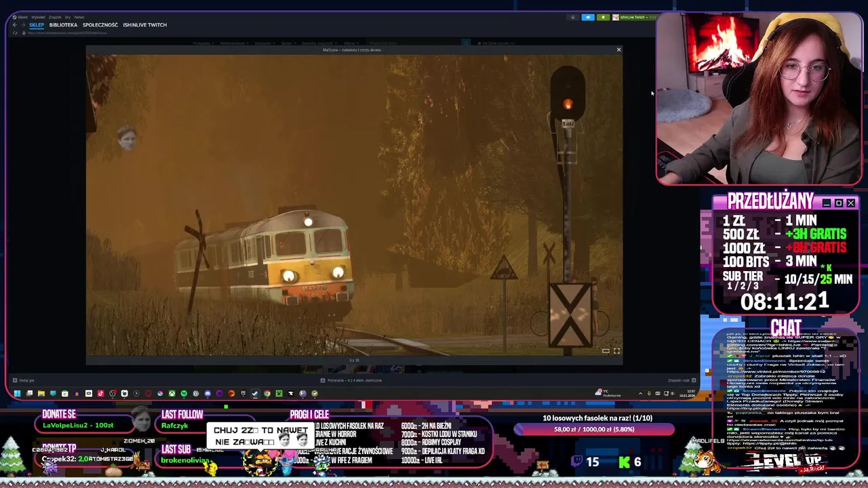Open Google Chrome from the taskbar
The image size is (868, 488).
(x=267, y=393)
